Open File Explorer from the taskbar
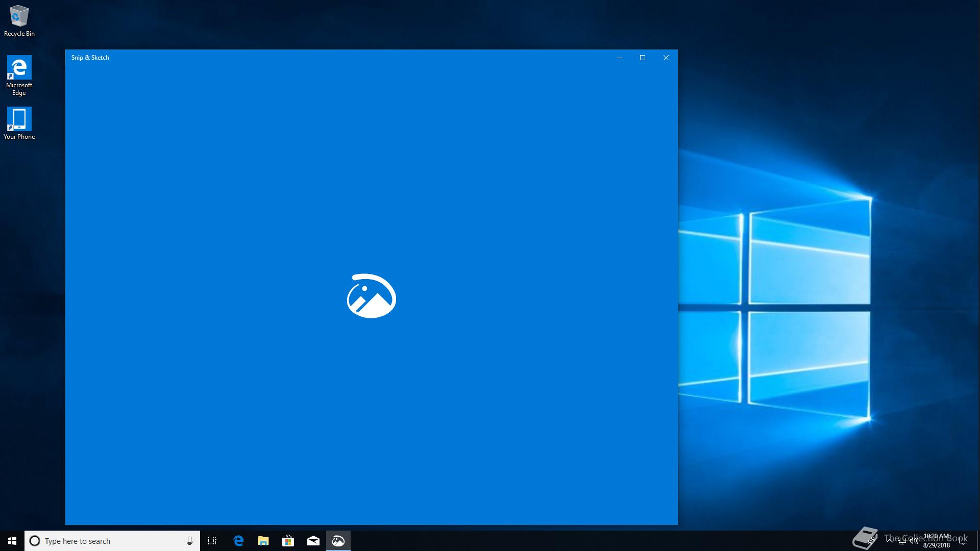This screenshot has width=980, height=551. click(x=263, y=541)
